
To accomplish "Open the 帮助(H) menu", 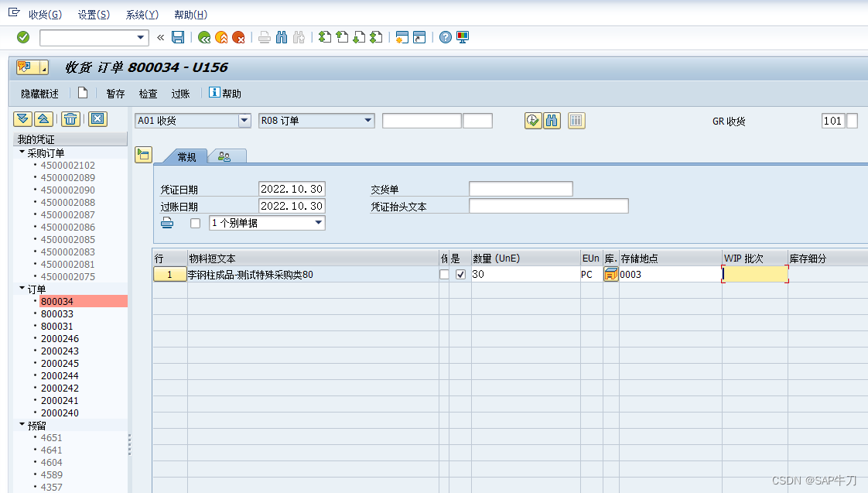I will tap(190, 15).
